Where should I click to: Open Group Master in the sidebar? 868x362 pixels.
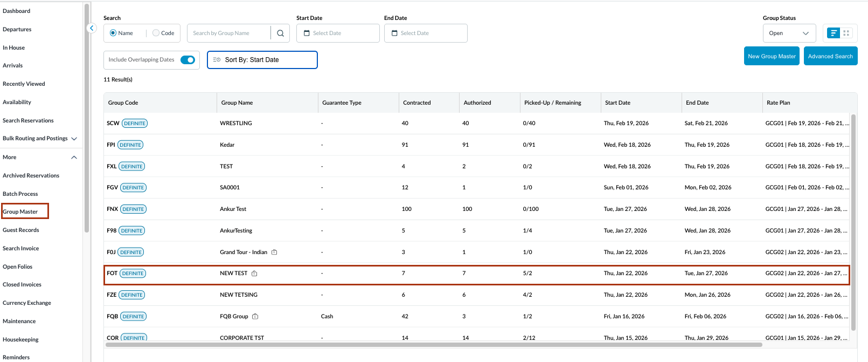(x=20, y=211)
